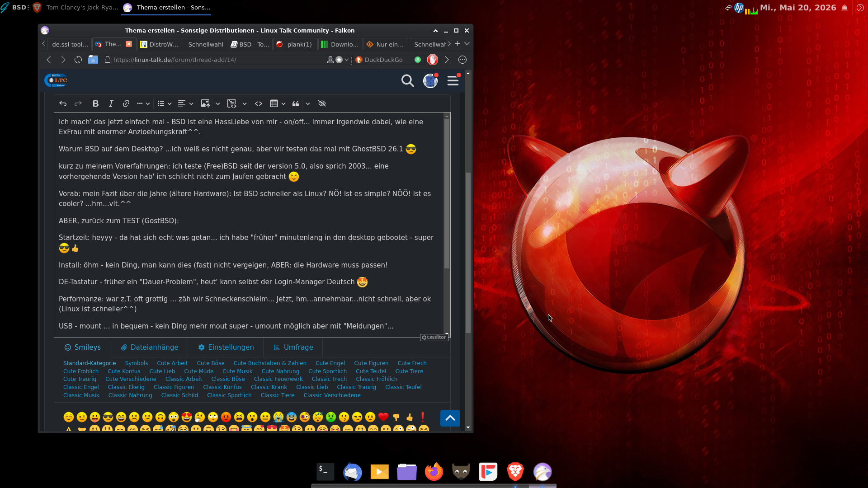868x488 pixels.
Task: Launch Brave browser from the dock
Action: click(515, 472)
